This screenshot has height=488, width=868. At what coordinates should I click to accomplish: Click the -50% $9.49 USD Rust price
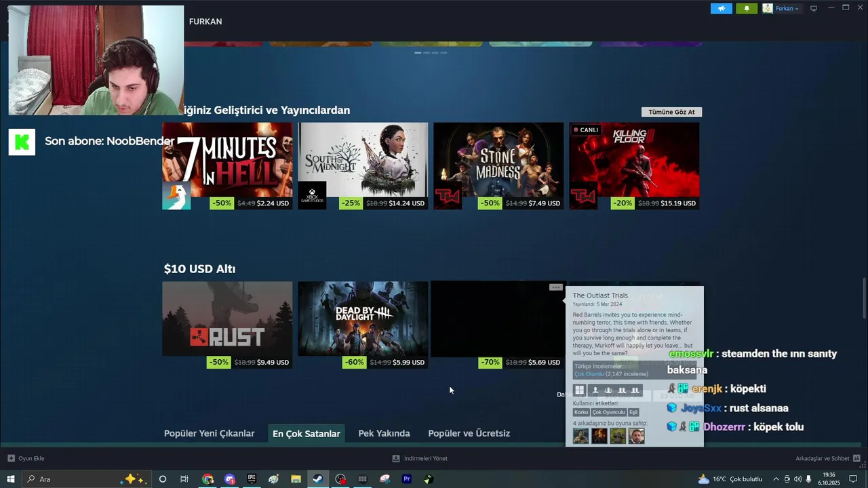tap(250, 363)
